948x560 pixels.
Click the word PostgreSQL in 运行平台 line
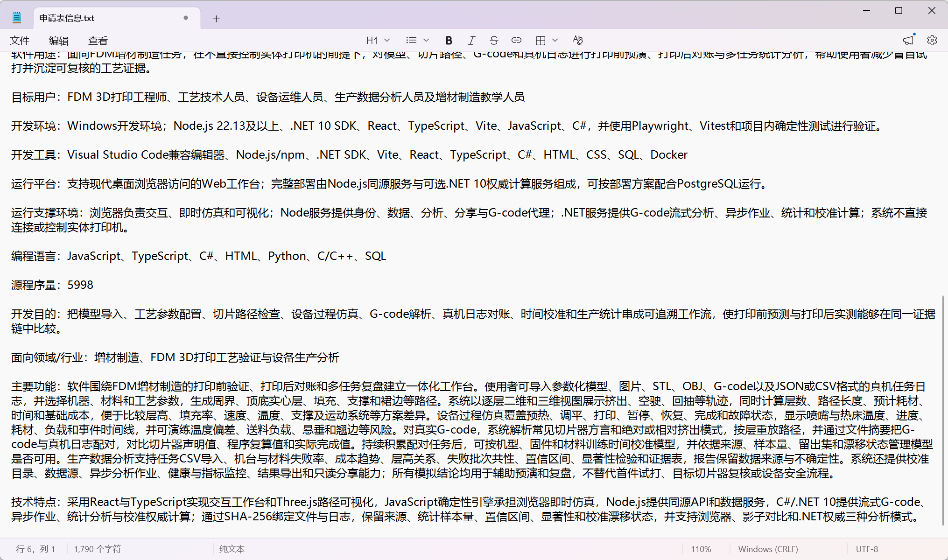point(708,184)
